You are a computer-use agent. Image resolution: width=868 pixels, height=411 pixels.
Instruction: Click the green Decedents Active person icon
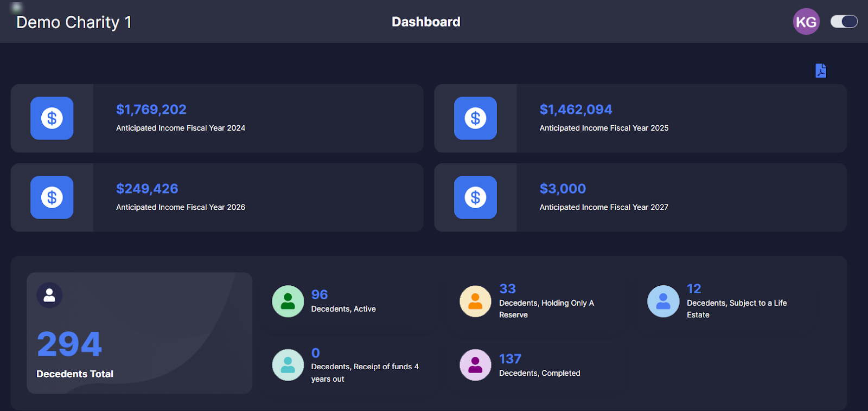(288, 301)
